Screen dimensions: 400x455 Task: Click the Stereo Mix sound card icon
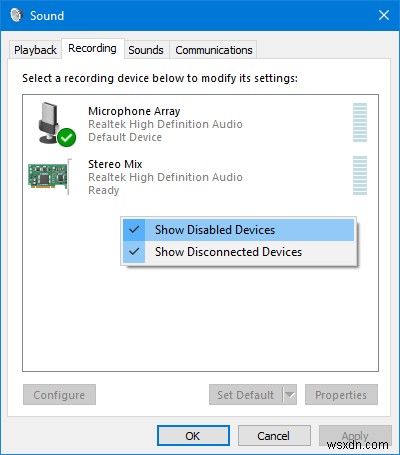[50, 176]
